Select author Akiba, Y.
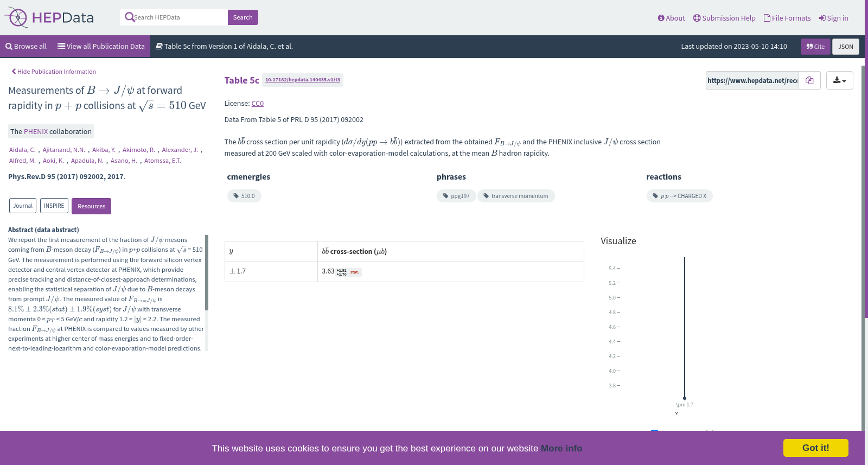The image size is (868, 465). pyautogui.click(x=104, y=150)
